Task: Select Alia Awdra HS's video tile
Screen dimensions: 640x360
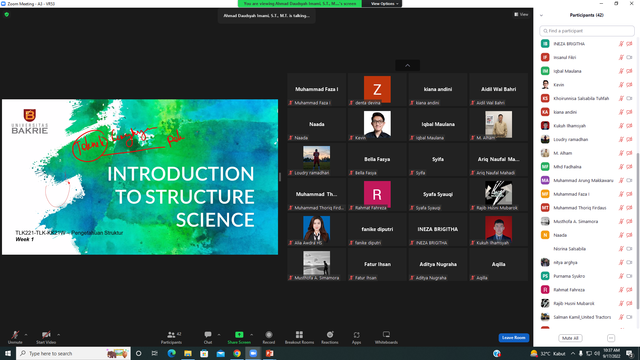Action: point(317,230)
